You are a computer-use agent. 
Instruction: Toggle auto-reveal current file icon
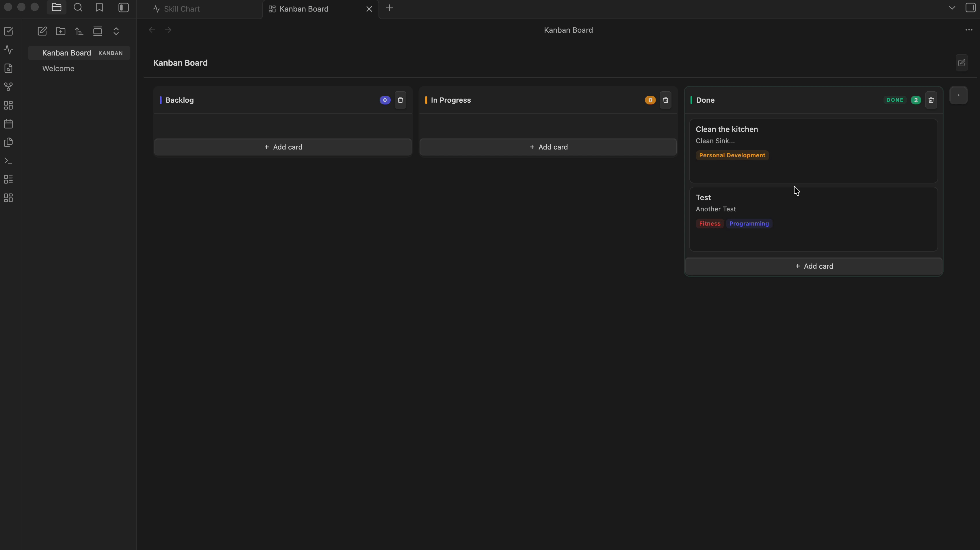point(98,31)
